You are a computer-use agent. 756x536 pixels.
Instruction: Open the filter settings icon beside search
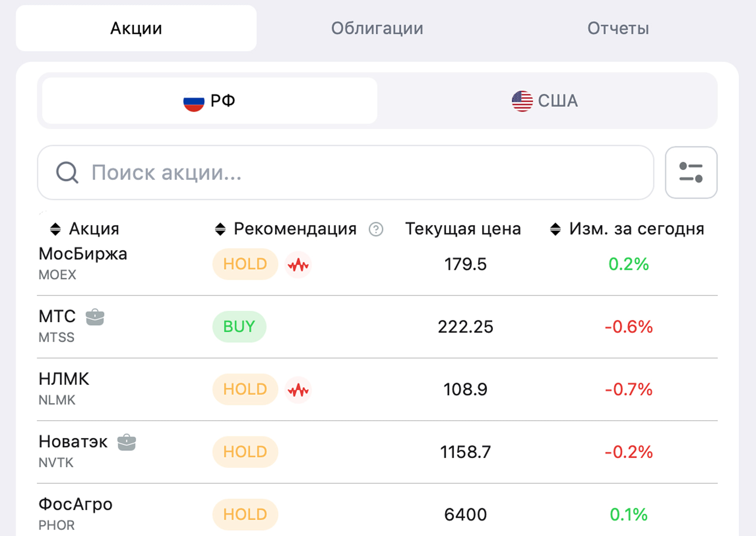691,173
